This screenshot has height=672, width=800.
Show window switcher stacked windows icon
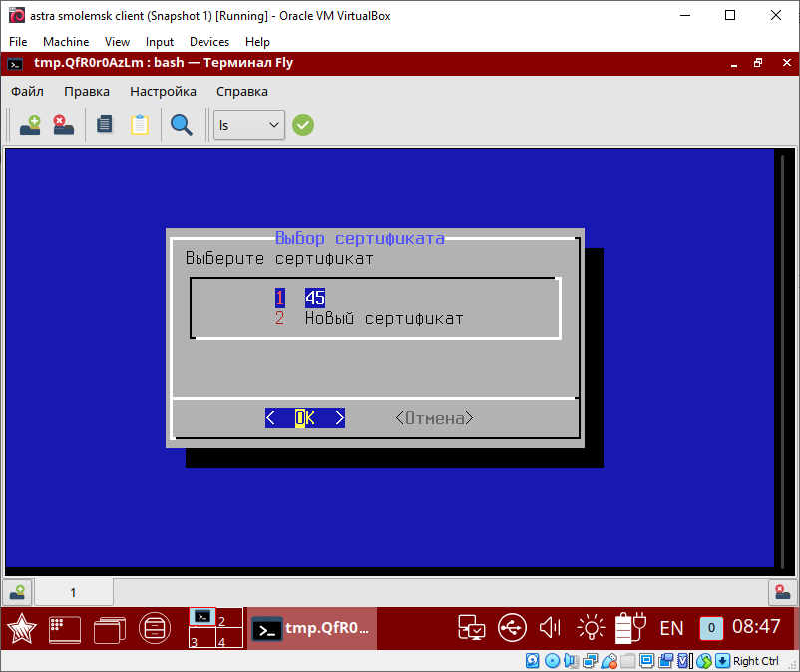pyautogui.click(x=110, y=630)
